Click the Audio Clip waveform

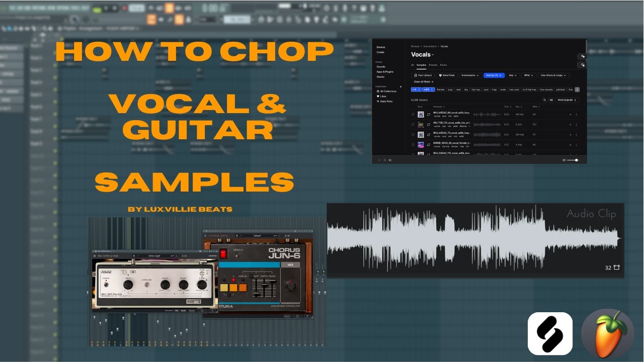(473, 239)
